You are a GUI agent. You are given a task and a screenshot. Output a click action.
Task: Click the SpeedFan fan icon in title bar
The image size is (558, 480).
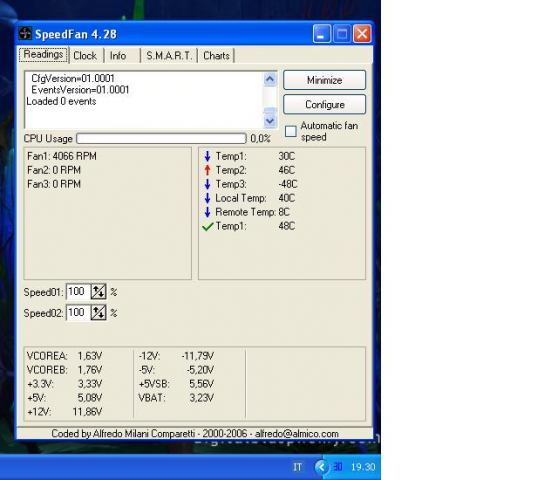(25, 33)
